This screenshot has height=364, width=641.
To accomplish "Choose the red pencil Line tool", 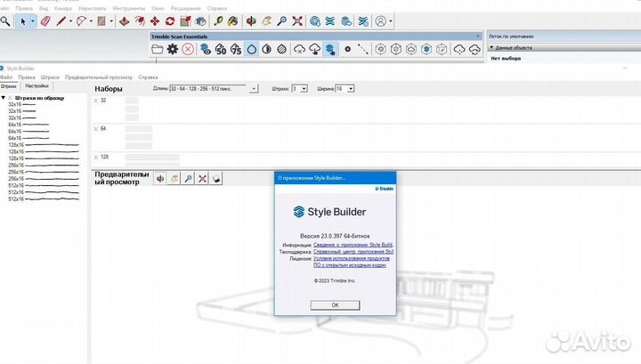I will click(x=61, y=21).
